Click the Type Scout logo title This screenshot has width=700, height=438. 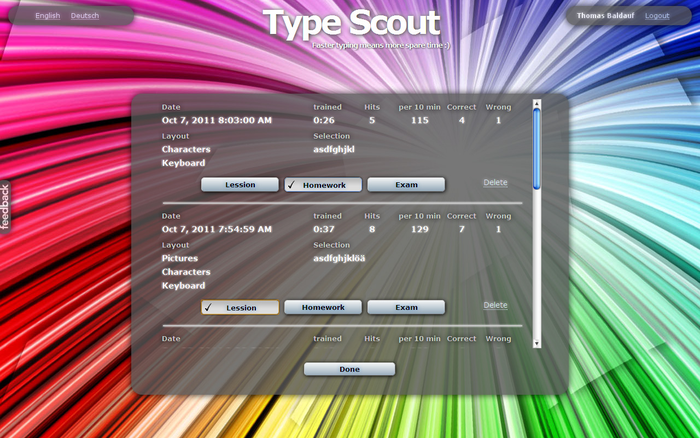[x=351, y=23]
